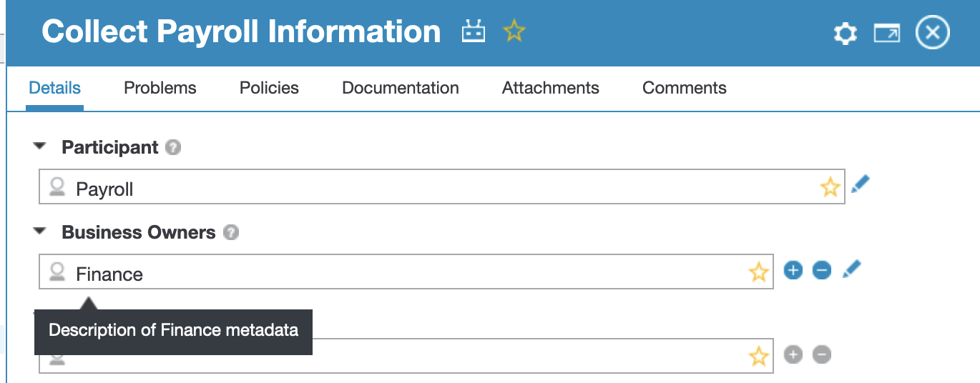Pop out panel into new window
Image resolution: width=980 pixels, height=383 pixels.
(x=887, y=34)
